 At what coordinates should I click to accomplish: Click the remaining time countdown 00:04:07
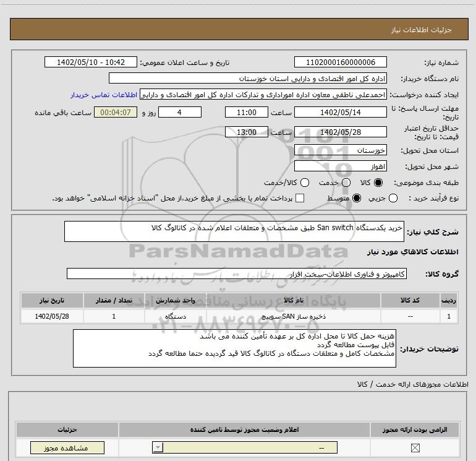pos(116,112)
